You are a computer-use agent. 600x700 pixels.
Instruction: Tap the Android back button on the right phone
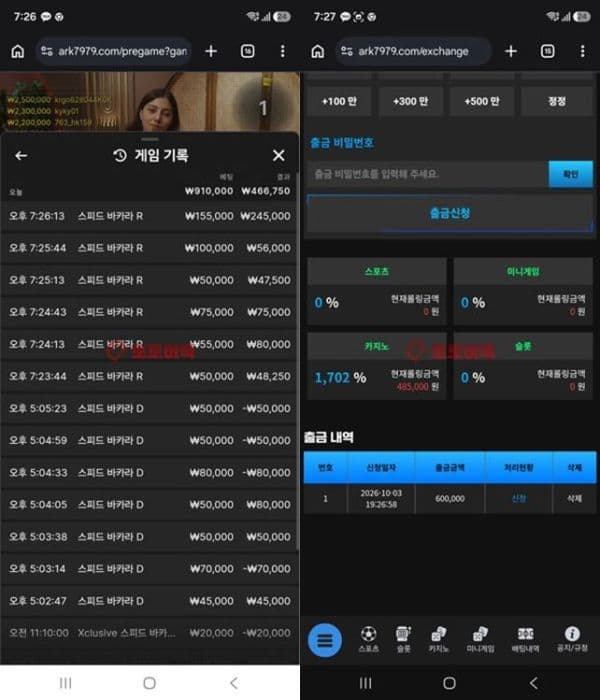(533, 683)
